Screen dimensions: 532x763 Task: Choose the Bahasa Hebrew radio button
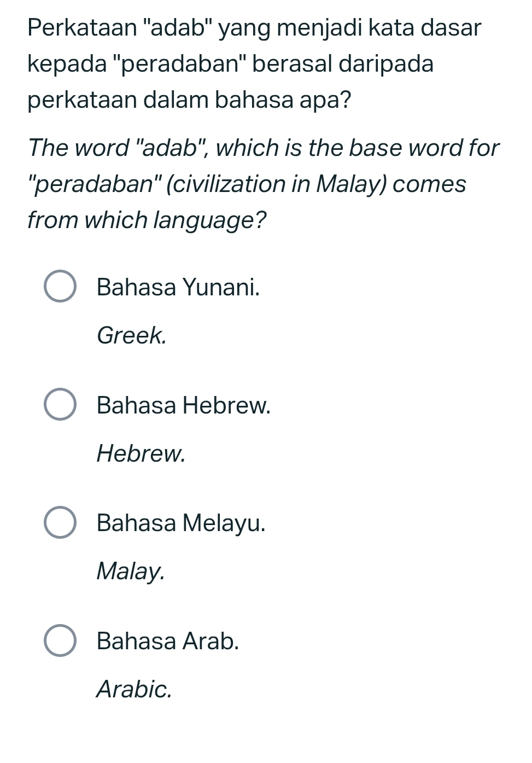point(60,405)
